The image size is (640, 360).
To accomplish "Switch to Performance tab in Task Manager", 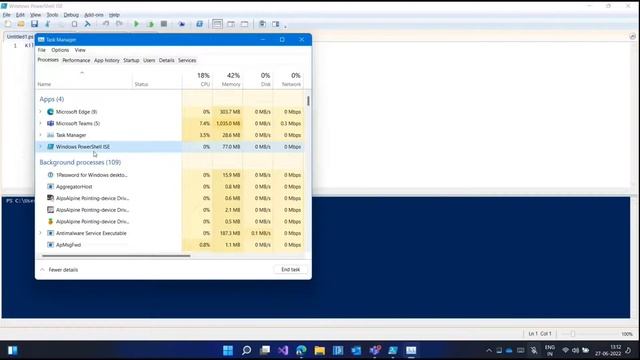I will point(76,60).
